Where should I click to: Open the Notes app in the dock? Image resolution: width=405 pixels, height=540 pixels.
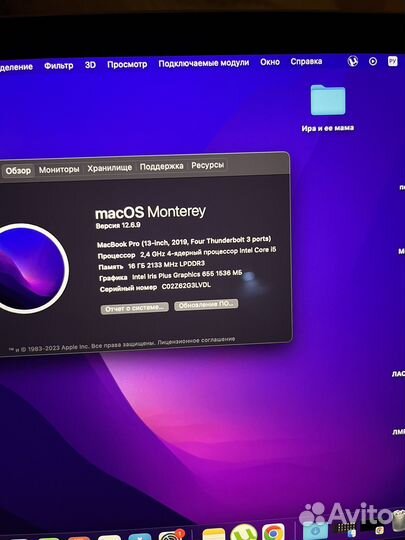click(x=214, y=534)
